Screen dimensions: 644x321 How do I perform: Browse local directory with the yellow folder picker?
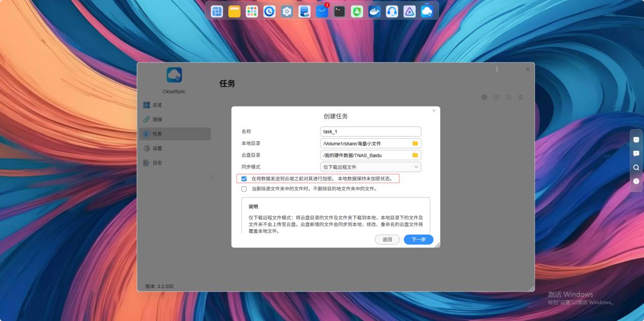(x=415, y=143)
